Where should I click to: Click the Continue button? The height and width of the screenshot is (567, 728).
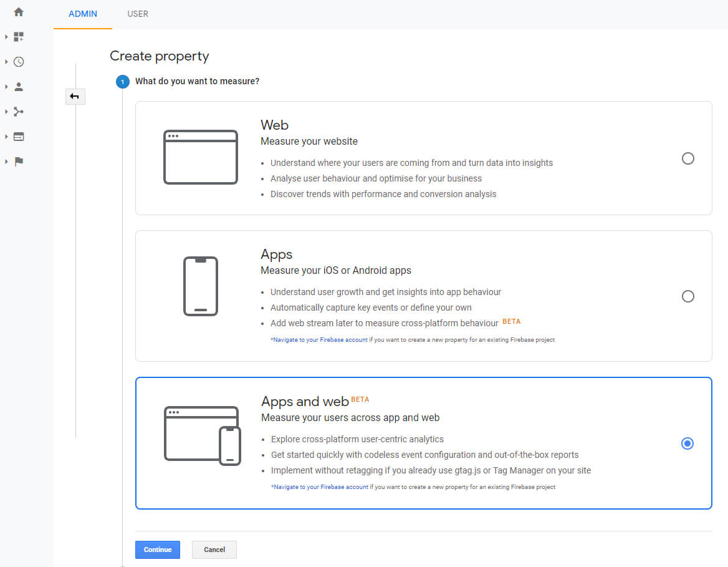point(157,550)
